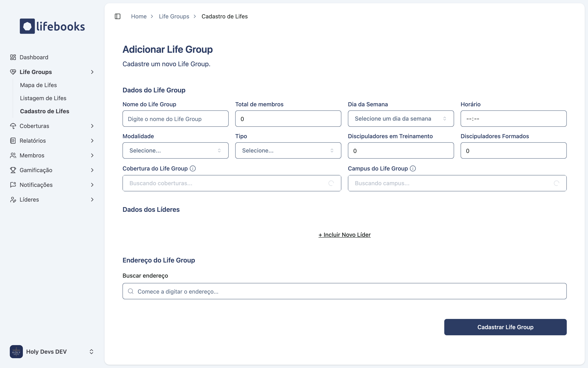Focus the Discipuladores em Treinamento field
The image size is (588, 368).
click(x=401, y=150)
